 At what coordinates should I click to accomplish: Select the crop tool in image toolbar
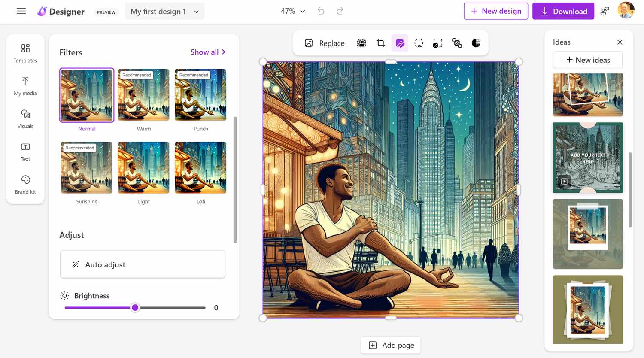380,43
